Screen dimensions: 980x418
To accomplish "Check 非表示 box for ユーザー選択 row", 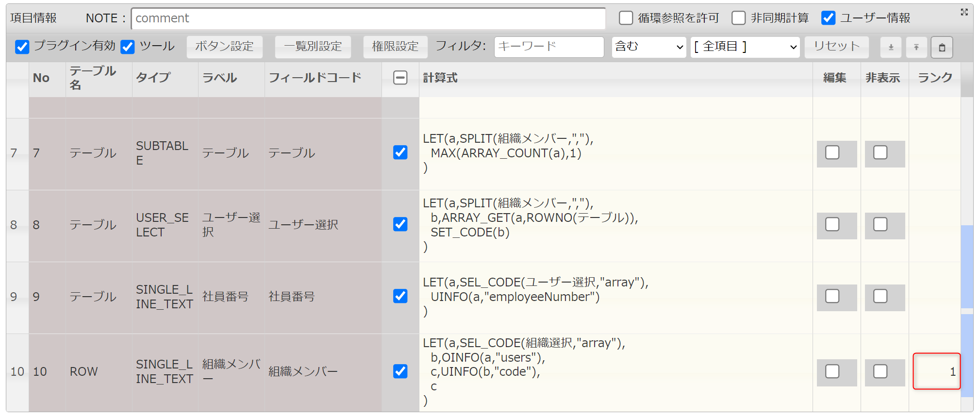I will coord(880,224).
